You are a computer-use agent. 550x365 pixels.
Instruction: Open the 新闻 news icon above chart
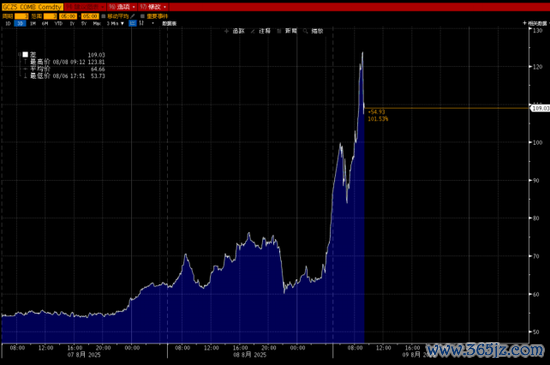click(x=279, y=31)
